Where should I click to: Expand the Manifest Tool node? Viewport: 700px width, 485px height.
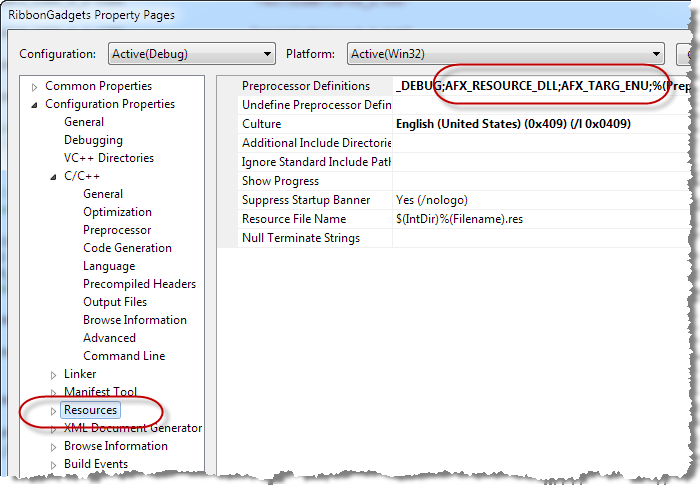coord(54,393)
